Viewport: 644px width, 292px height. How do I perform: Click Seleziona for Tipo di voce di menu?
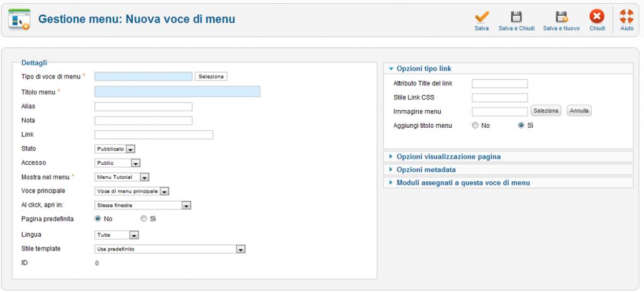(211, 77)
